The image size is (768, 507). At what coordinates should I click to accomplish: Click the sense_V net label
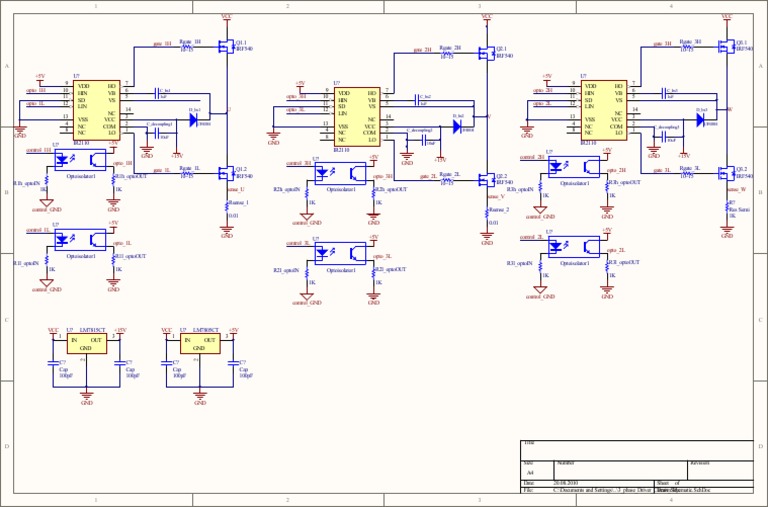point(496,196)
